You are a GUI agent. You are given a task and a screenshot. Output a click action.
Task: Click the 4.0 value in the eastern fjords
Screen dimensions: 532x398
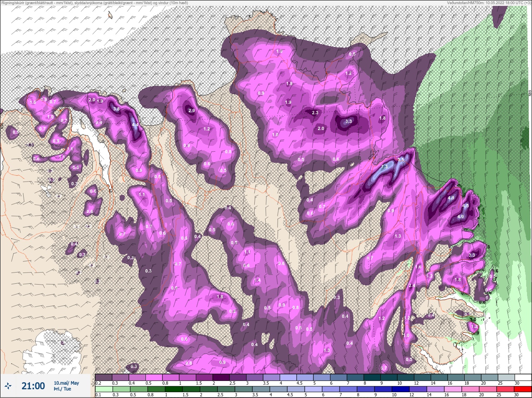461,216
